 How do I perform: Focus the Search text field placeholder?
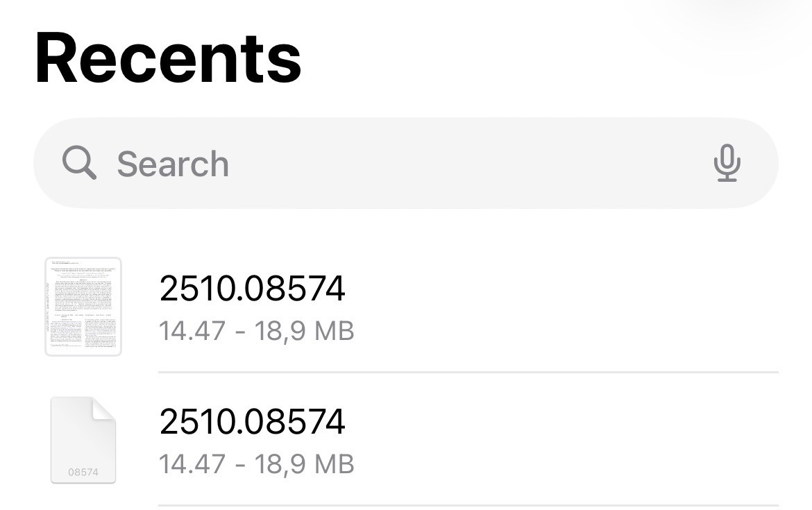[x=173, y=164]
